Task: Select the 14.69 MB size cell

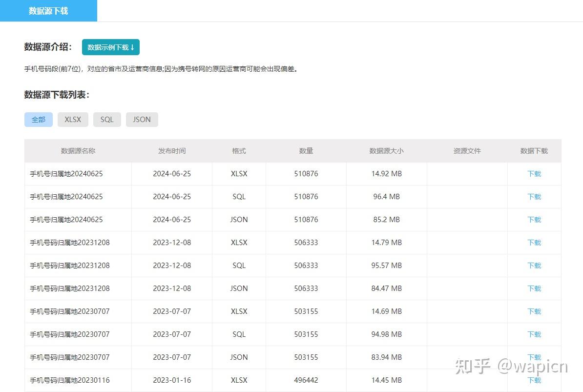Action: (x=387, y=311)
